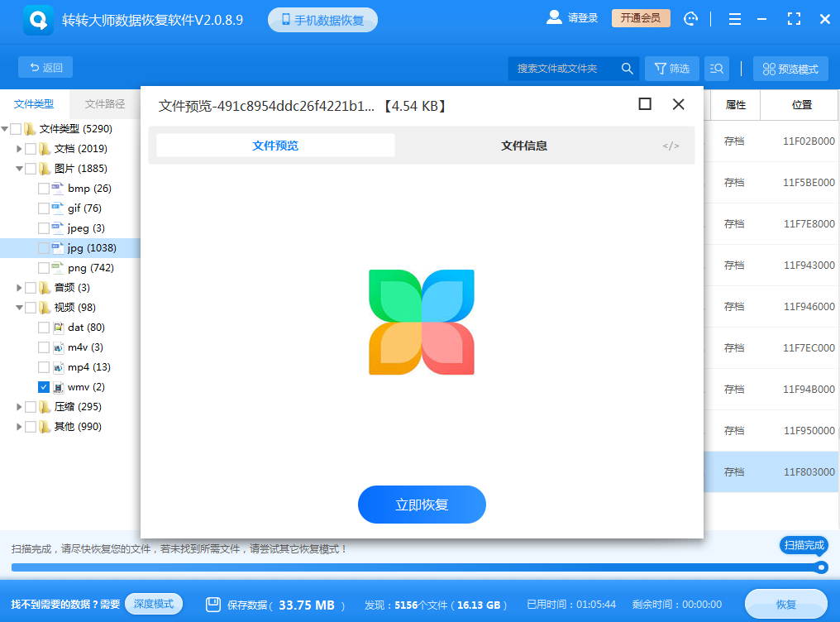Check the bmp (26) checkbox
This screenshot has height=622, width=840.
(x=42, y=188)
